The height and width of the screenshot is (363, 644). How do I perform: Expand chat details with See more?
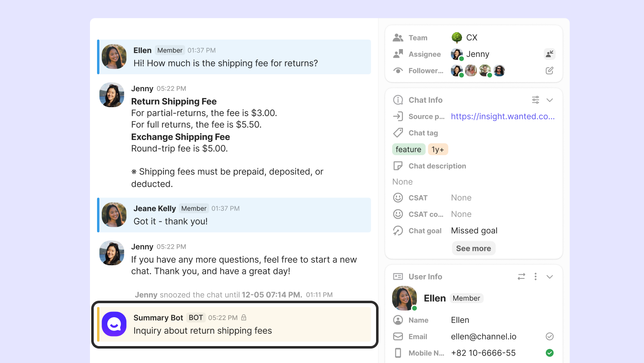[x=474, y=248]
